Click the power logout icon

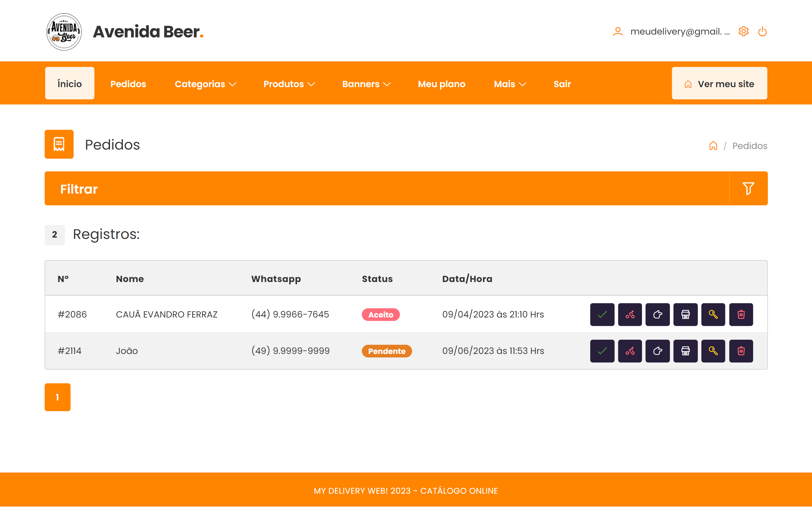[x=762, y=31]
